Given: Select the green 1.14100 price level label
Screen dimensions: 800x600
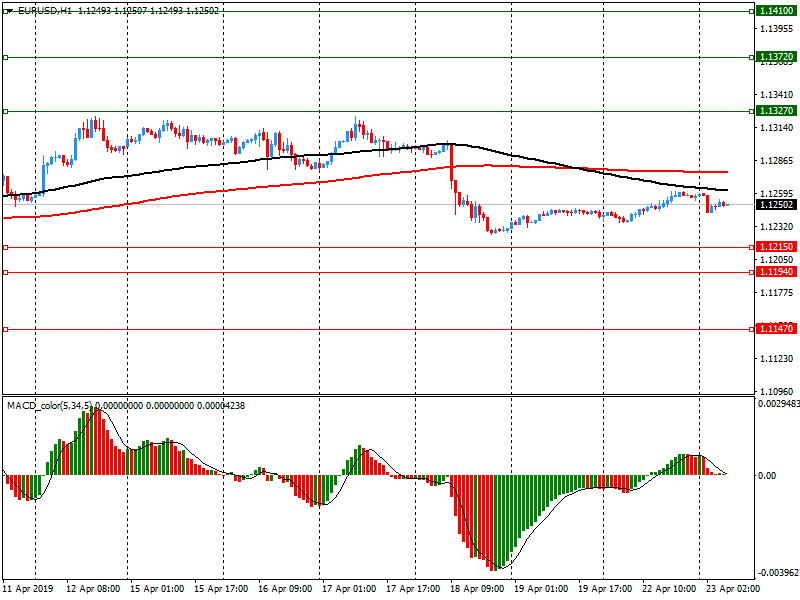Looking at the screenshot, I should [x=776, y=10].
